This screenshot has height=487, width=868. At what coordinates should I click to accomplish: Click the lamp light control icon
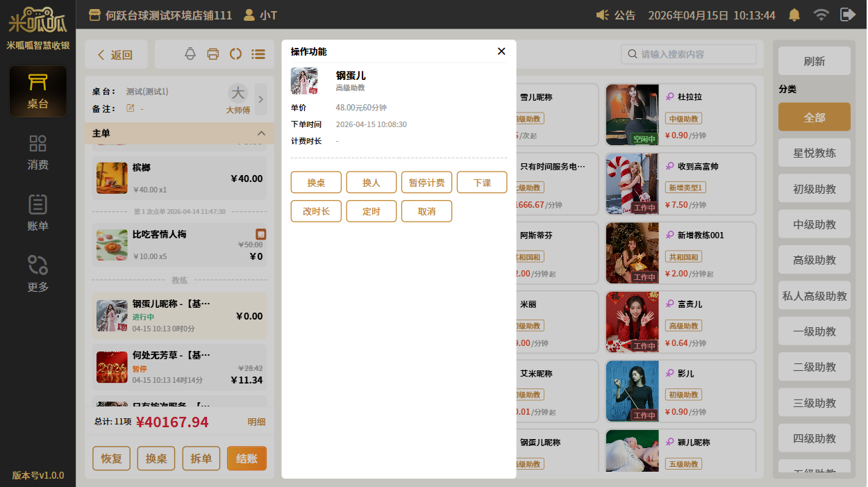[190, 54]
